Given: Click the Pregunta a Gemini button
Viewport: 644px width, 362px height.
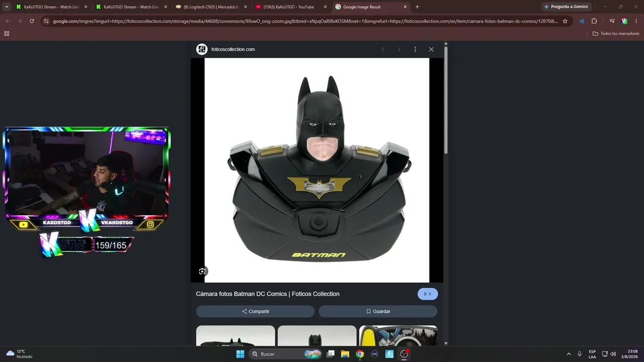Looking at the screenshot, I should coord(566,7).
